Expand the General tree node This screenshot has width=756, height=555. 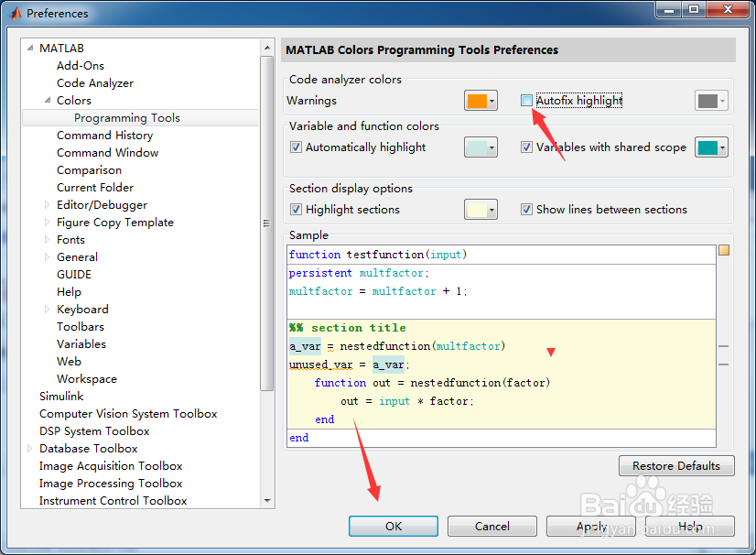coord(47,256)
